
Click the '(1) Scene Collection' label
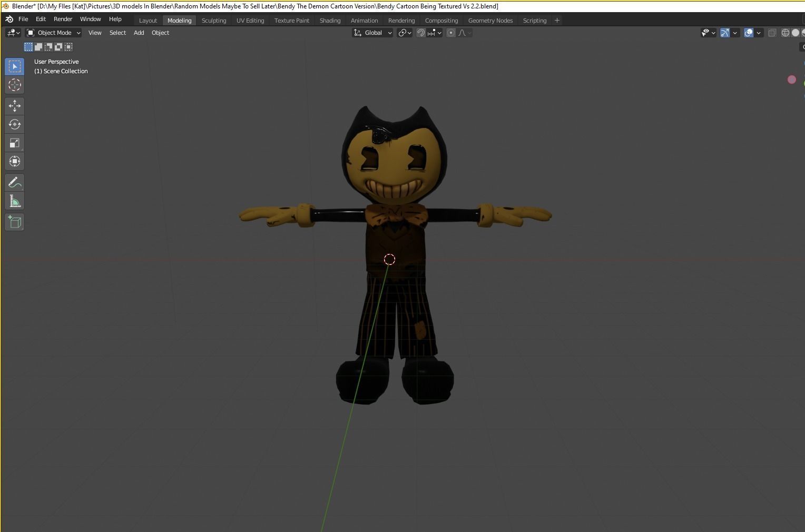[x=61, y=71]
